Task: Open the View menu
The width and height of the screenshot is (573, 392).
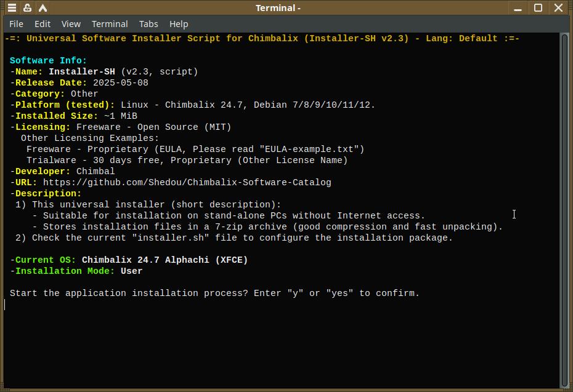Action: tap(71, 24)
